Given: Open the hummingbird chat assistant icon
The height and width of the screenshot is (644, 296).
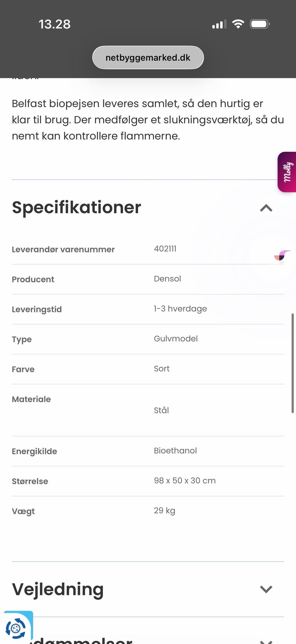Looking at the screenshot, I should [x=282, y=256].
